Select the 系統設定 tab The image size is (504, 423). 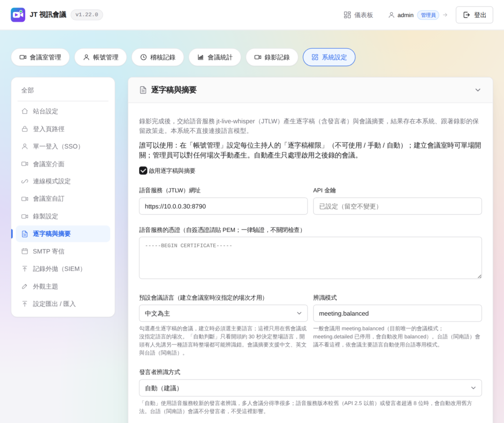click(x=329, y=57)
